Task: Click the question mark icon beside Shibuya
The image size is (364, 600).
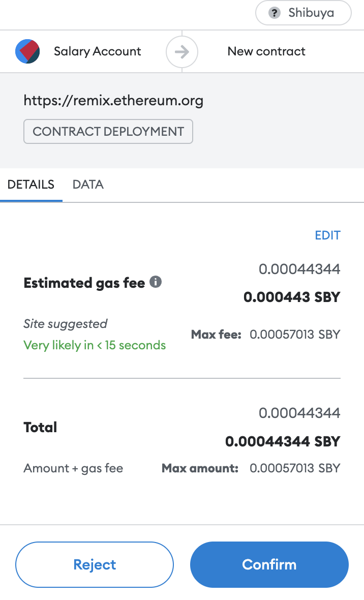Action: coord(275,13)
